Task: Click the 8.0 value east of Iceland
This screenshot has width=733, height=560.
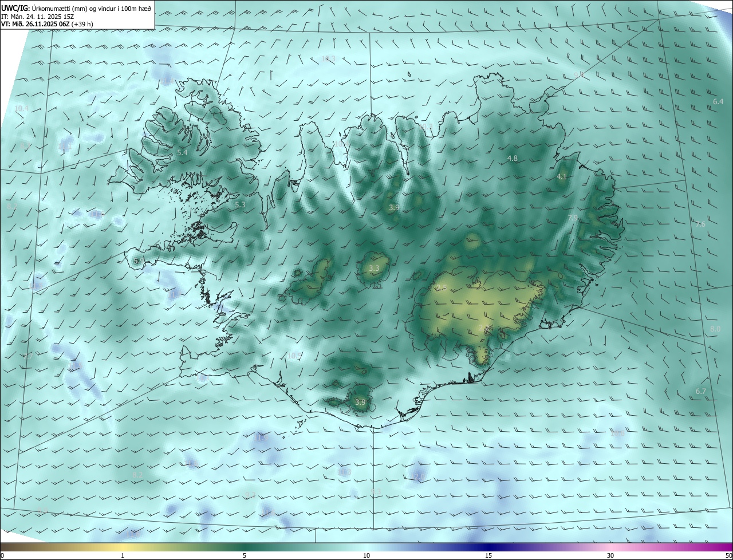Action: pos(715,329)
